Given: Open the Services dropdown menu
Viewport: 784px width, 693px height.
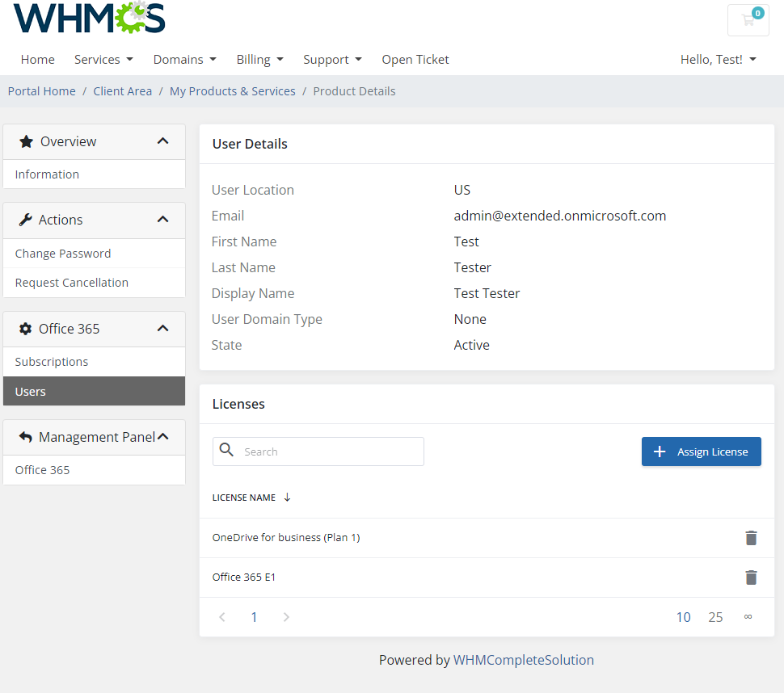Looking at the screenshot, I should tap(103, 60).
